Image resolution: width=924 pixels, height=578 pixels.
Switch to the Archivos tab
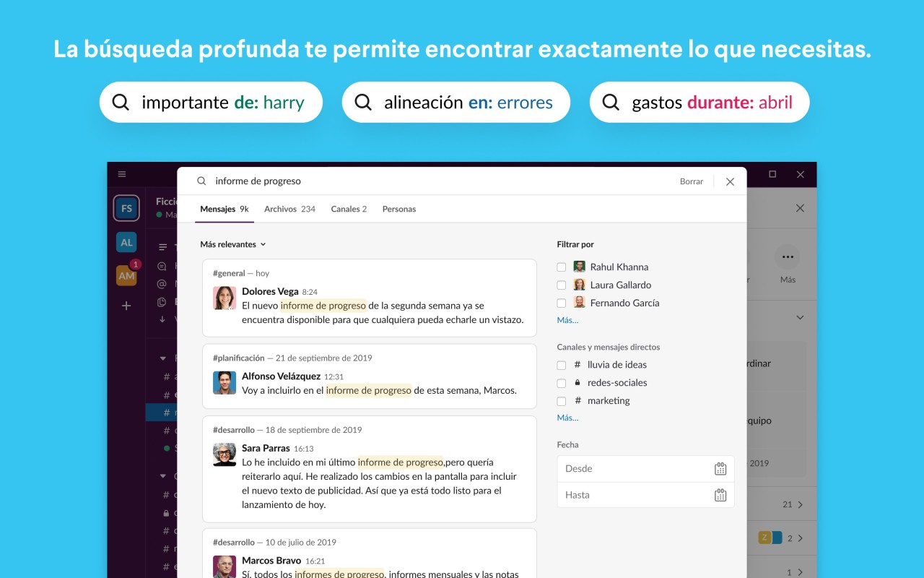pyautogui.click(x=289, y=209)
